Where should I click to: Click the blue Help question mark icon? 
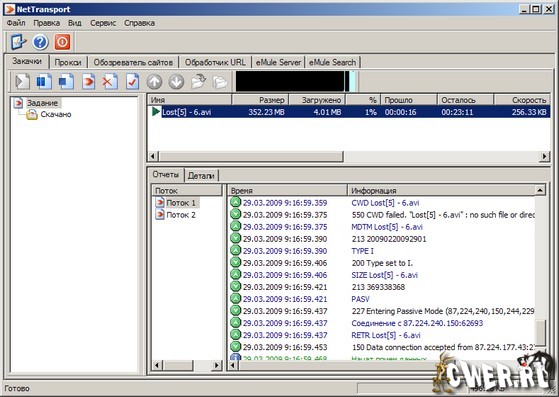pos(40,42)
